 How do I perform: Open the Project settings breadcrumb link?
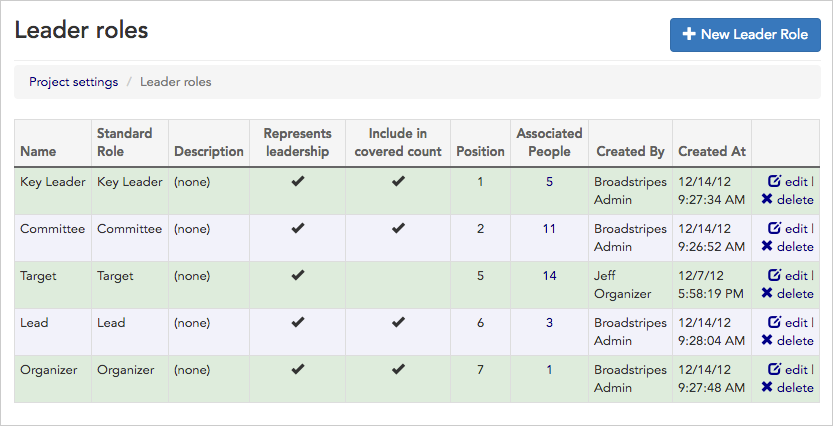[73, 82]
